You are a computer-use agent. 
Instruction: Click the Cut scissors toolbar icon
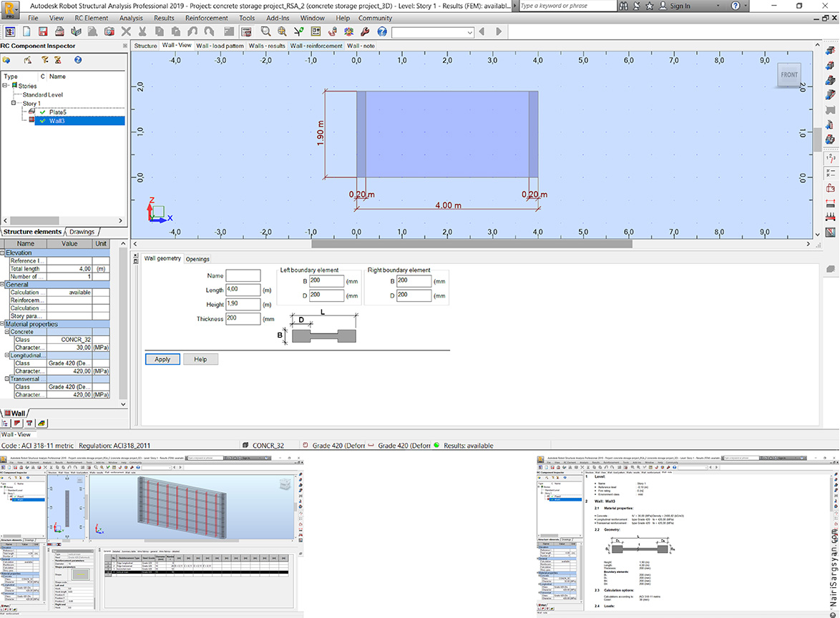[142, 31]
